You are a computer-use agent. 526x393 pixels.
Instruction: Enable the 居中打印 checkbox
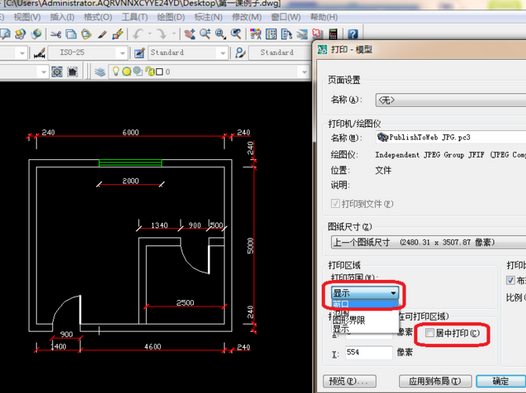click(429, 333)
